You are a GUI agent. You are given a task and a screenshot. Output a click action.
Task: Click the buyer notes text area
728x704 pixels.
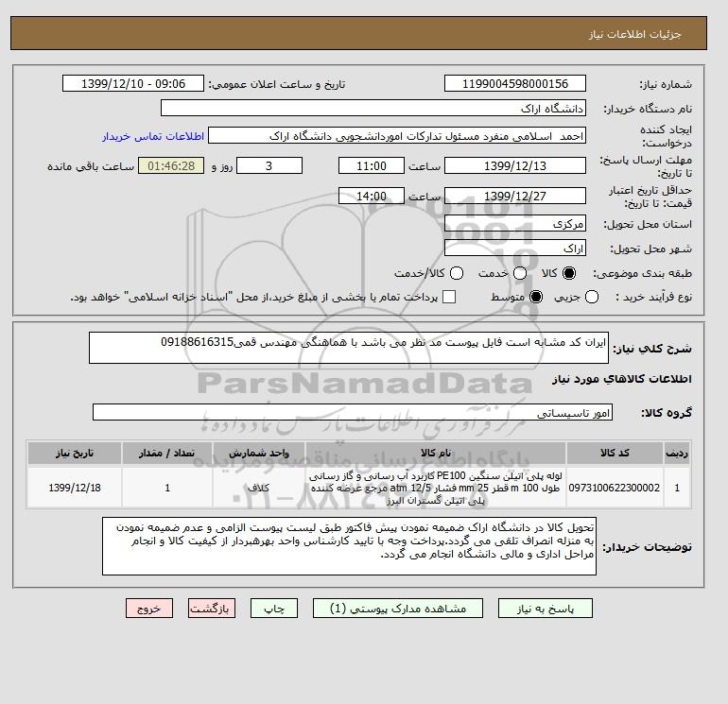click(349, 546)
